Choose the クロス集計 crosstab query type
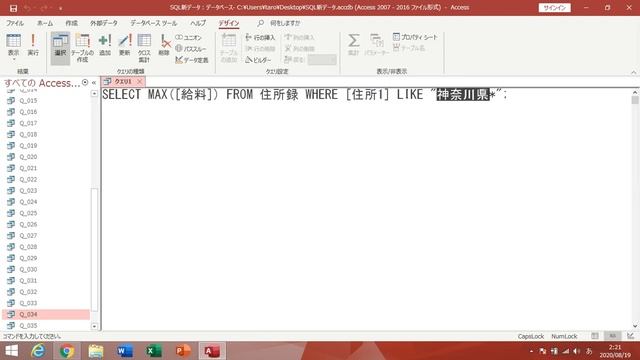640x360 pixels. (144, 48)
